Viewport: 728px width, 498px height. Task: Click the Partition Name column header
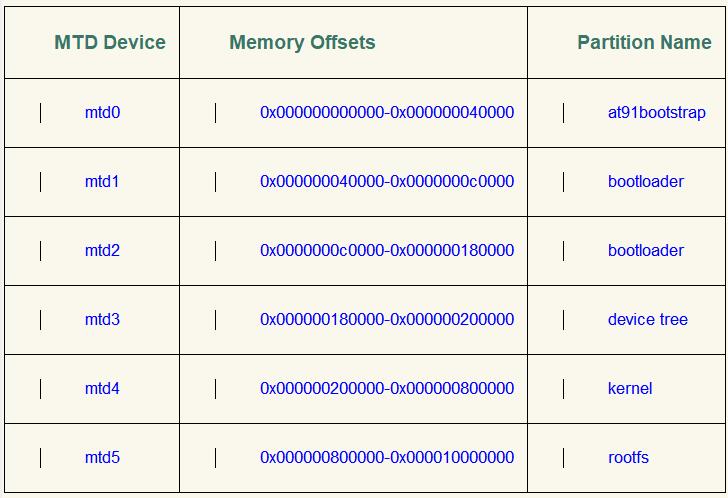tap(644, 43)
